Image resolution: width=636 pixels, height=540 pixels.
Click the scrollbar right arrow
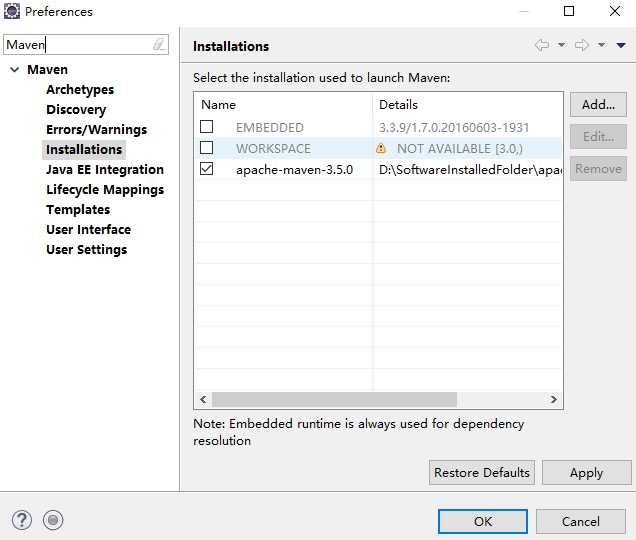pyautogui.click(x=554, y=399)
